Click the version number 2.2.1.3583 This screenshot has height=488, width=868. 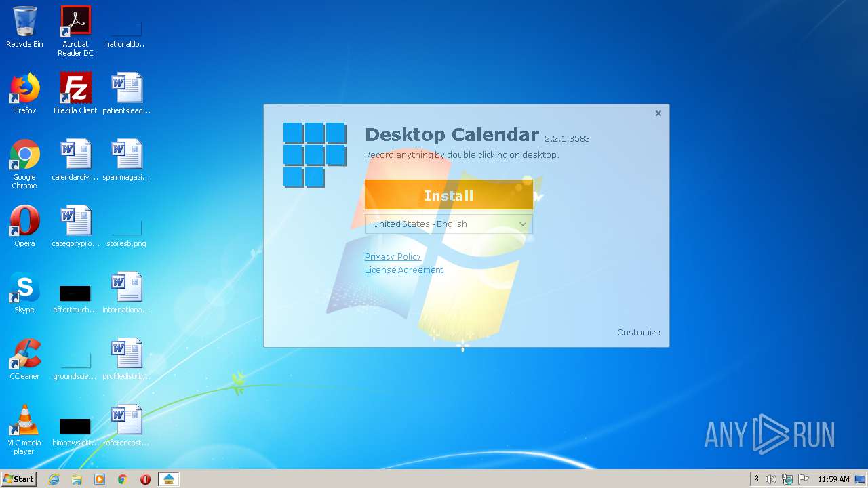(567, 138)
